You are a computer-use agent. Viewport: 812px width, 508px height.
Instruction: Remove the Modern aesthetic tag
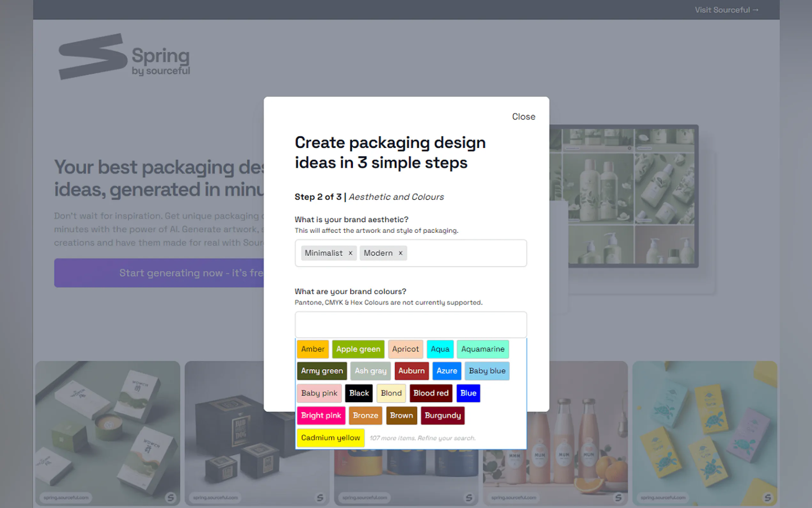(400, 253)
